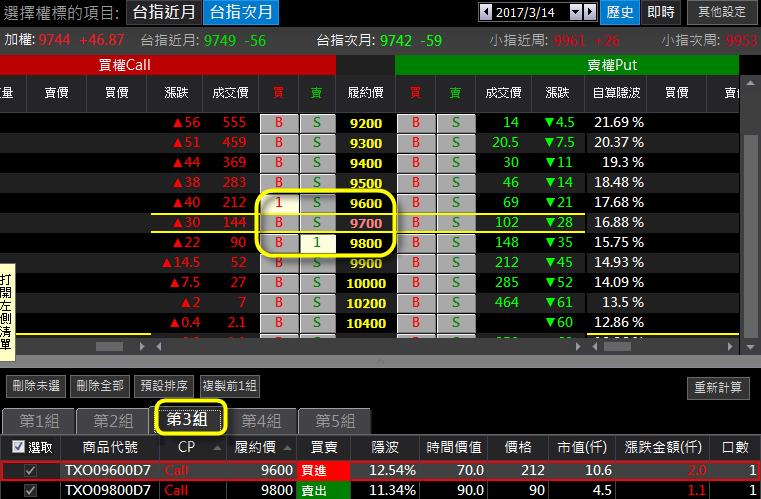Click Call B button for strike 9800
This screenshot has width=761, height=499.
[x=279, y=243]
